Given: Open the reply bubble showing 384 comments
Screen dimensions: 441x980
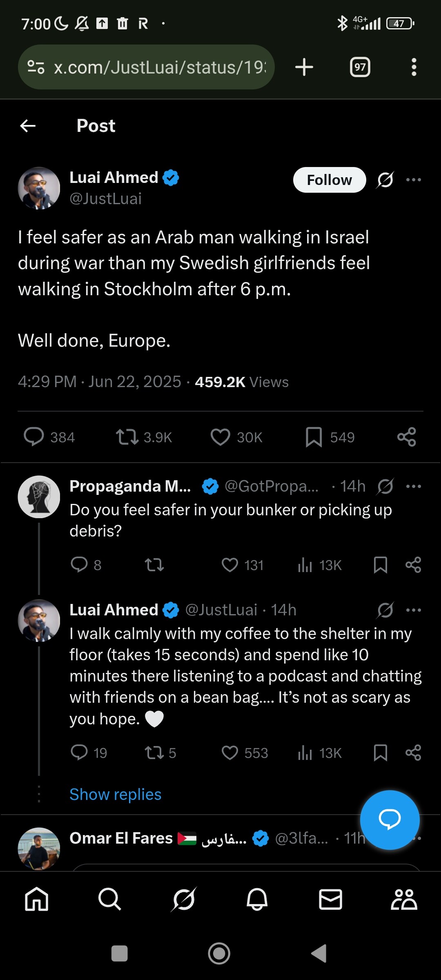Looking at the screenshot, I should click(x=33, y=437).
